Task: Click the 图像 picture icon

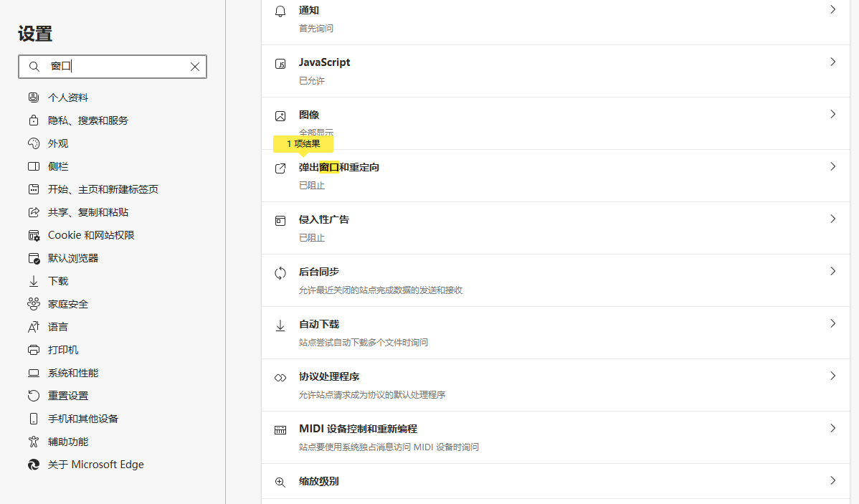Action: 280,115
